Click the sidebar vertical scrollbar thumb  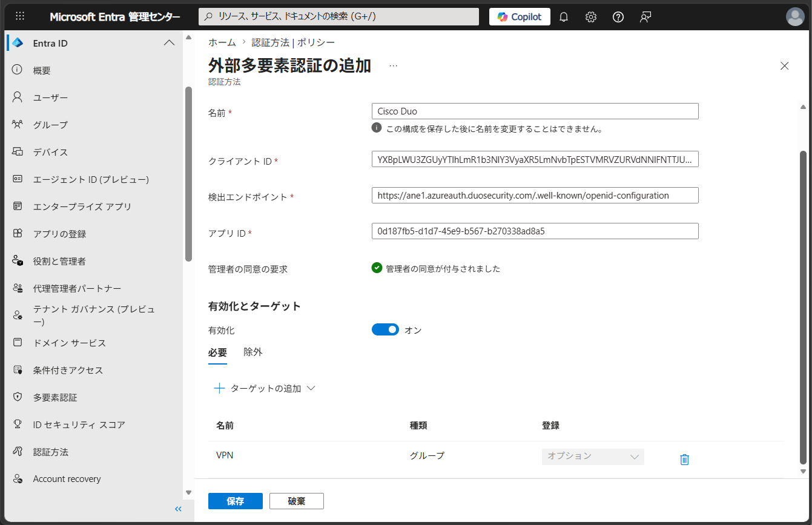tap(188, 174)
